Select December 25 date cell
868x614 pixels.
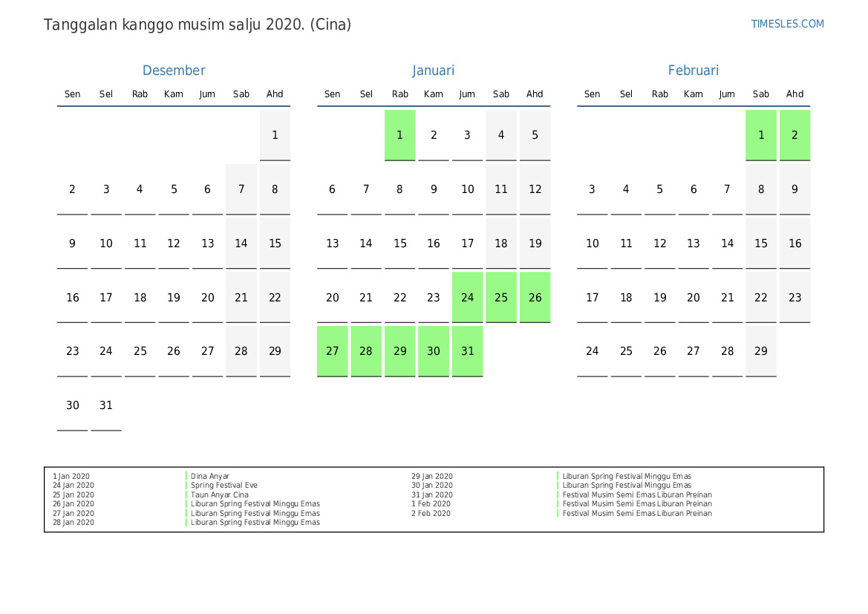point(140,351)
